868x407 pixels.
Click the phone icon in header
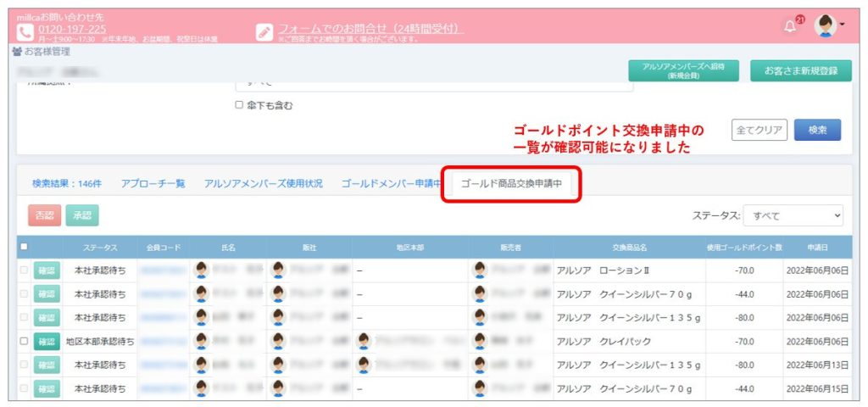click(25, 31)
